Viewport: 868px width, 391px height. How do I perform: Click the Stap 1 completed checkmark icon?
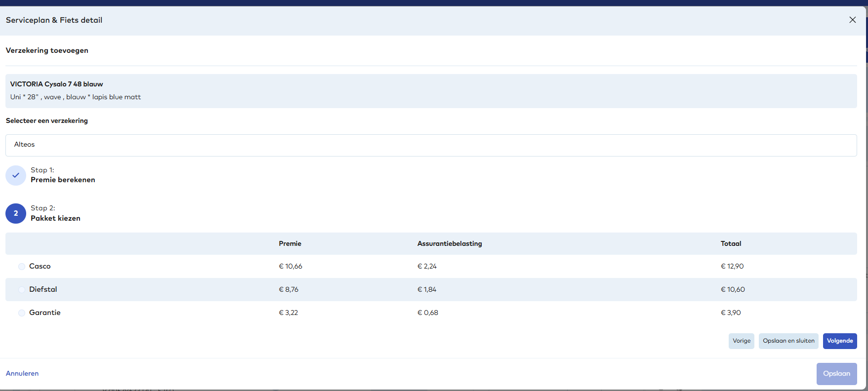pos(16,175)
